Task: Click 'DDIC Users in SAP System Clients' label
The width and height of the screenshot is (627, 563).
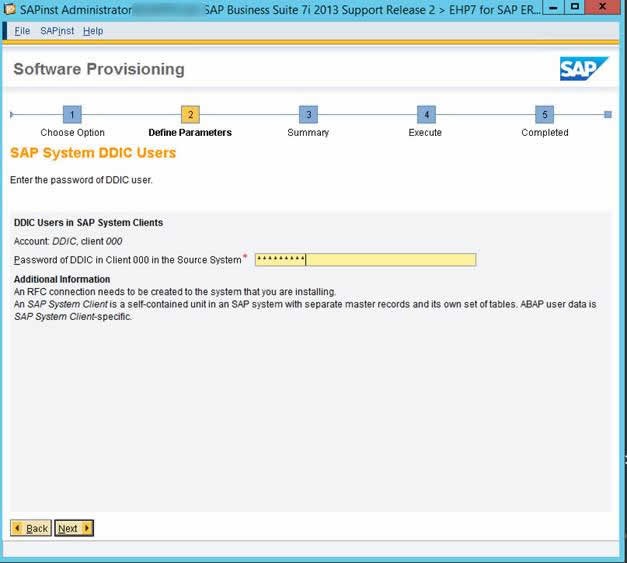Action: click(x=88, y=223)
